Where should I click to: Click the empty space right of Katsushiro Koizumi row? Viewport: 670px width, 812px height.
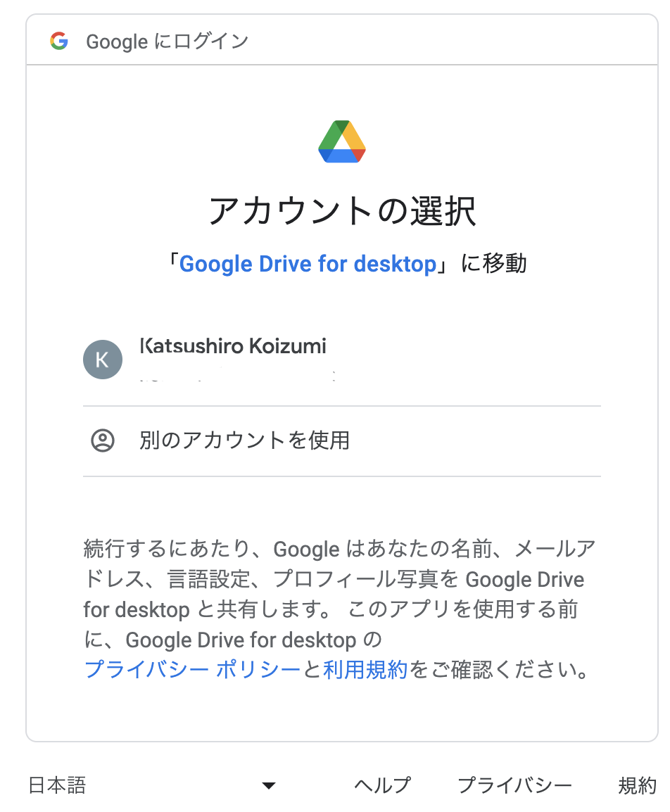466,360
